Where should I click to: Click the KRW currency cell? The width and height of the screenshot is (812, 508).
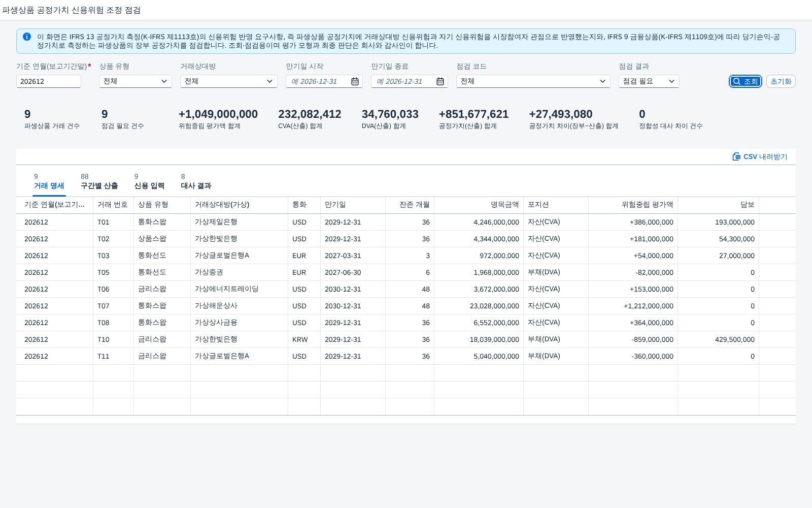[304, 339]
